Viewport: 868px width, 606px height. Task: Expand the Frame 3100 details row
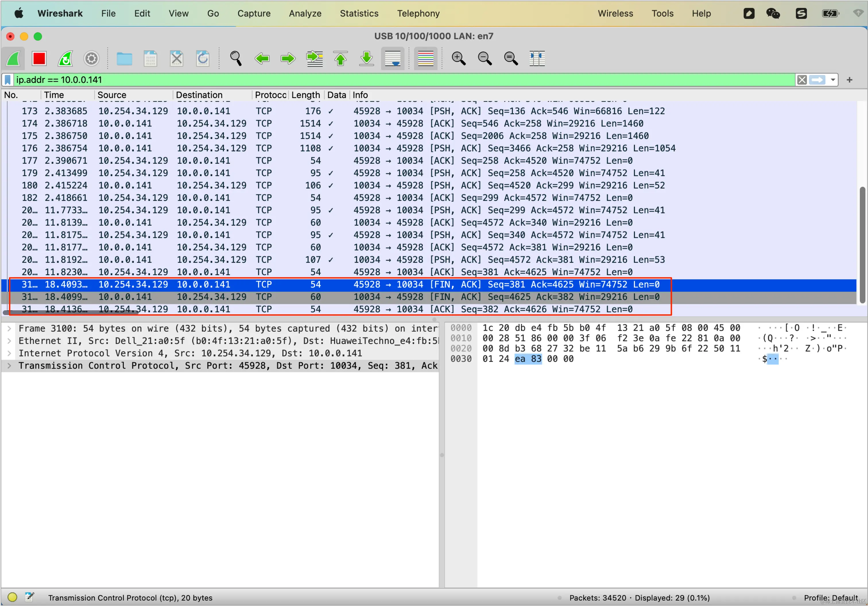9,328
